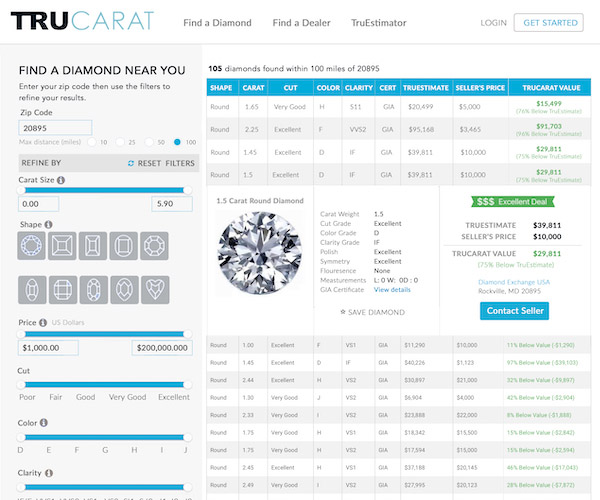The image size is (600, 500).
Task: Click Price slider left handle
Action: point(21,334)
